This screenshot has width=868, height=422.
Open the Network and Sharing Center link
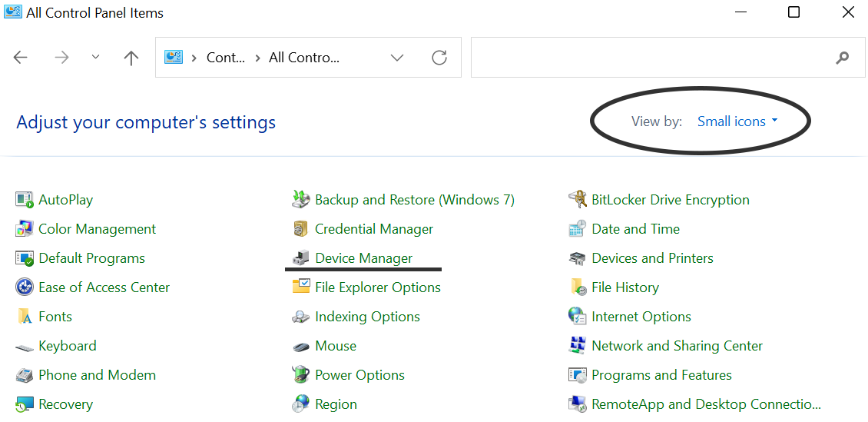(x=677, y=346)
